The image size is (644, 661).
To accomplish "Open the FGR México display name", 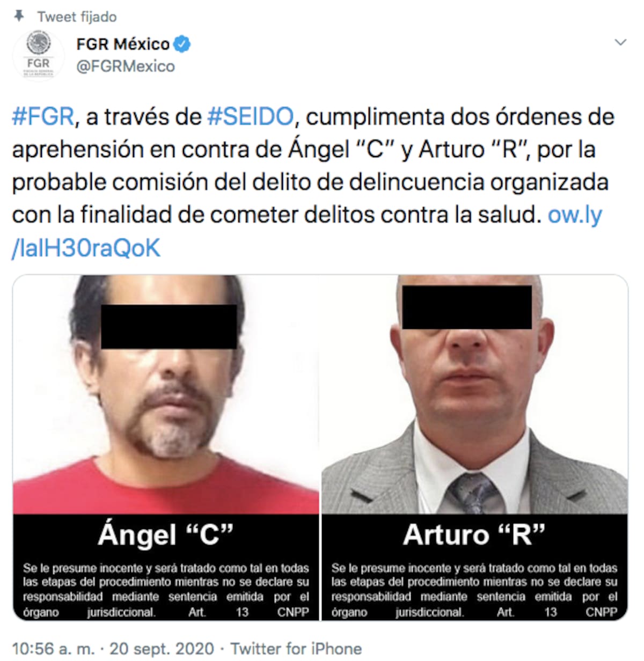I will 123,44.
